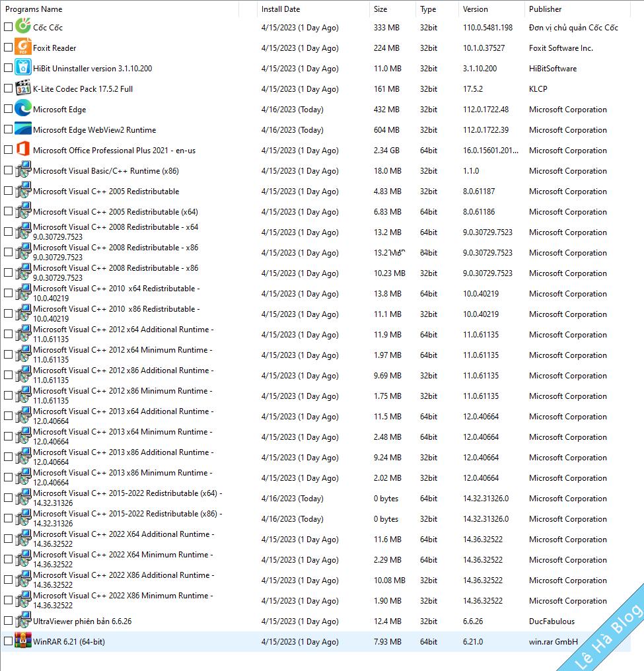
Task: Click the K-Lite Codec Pack icon
Action: 22,88
